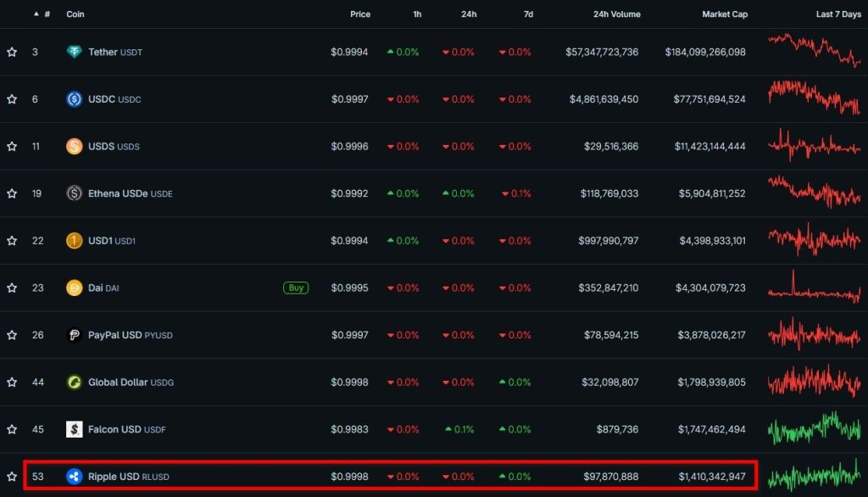Click the PayPal USD logo icon
The height and width of the screenshot is (497, 868).
(x=75, y=335)
